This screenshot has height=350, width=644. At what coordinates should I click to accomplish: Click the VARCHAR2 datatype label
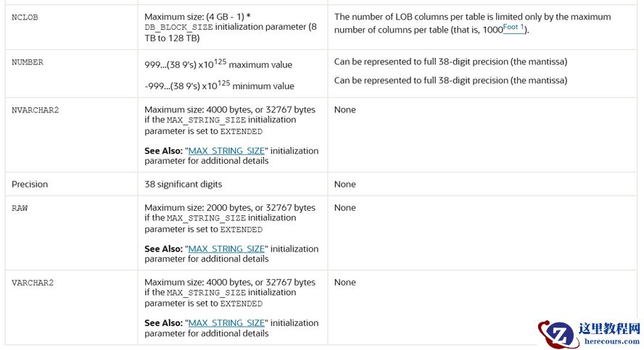33,283
